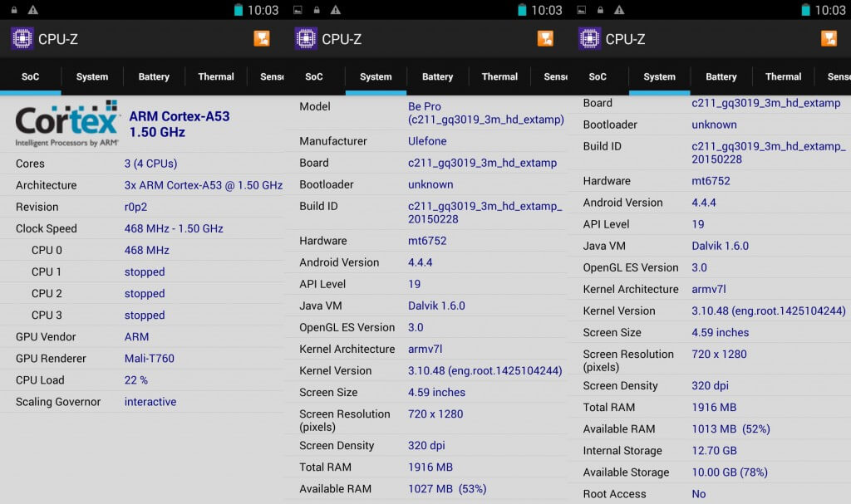Tap picture notification icon in right screenshot status bar

click(581, 10)
